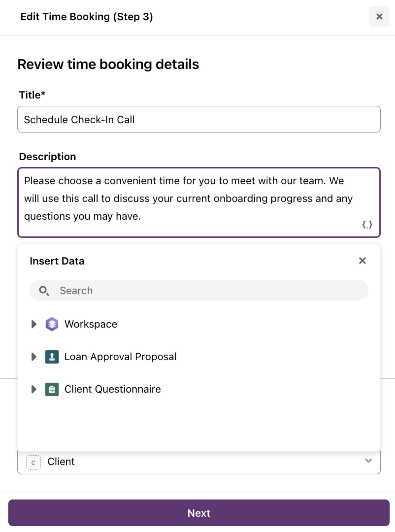
Task: Open the Client dropdown chevron
Action: pos(368,461)
